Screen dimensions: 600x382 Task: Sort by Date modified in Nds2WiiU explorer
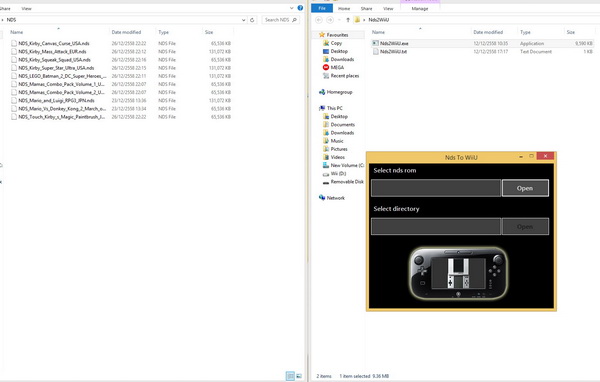point(488,32)
